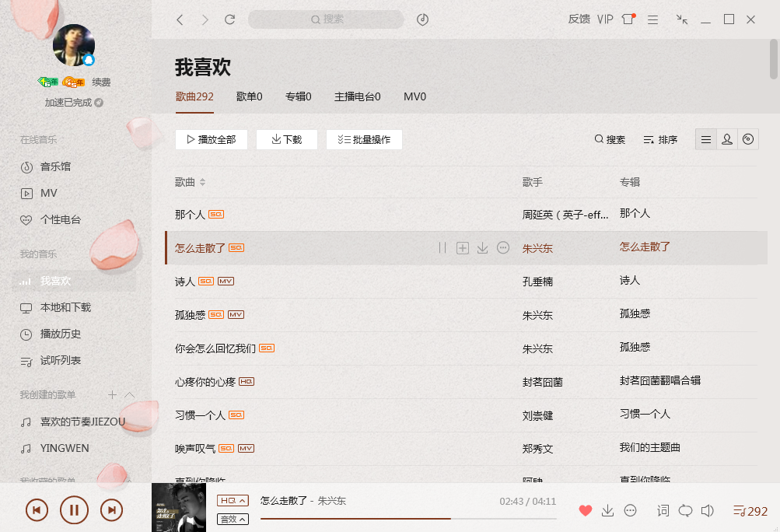Toggle the red heart favorite icon

(586, 510)
